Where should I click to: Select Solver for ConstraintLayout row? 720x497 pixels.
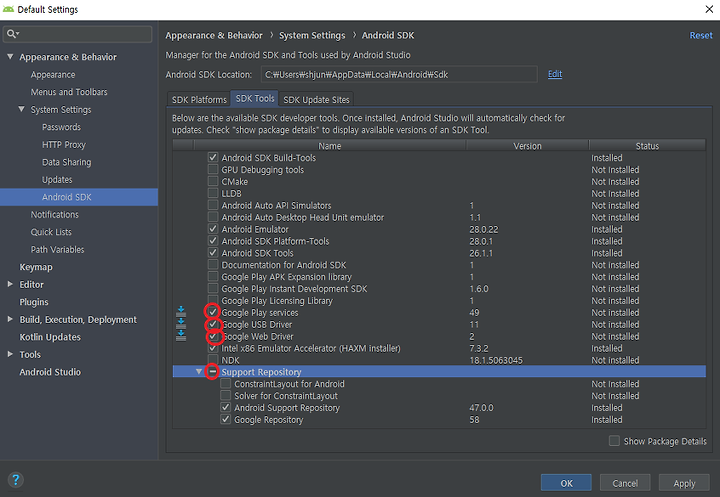click(439, 395)
